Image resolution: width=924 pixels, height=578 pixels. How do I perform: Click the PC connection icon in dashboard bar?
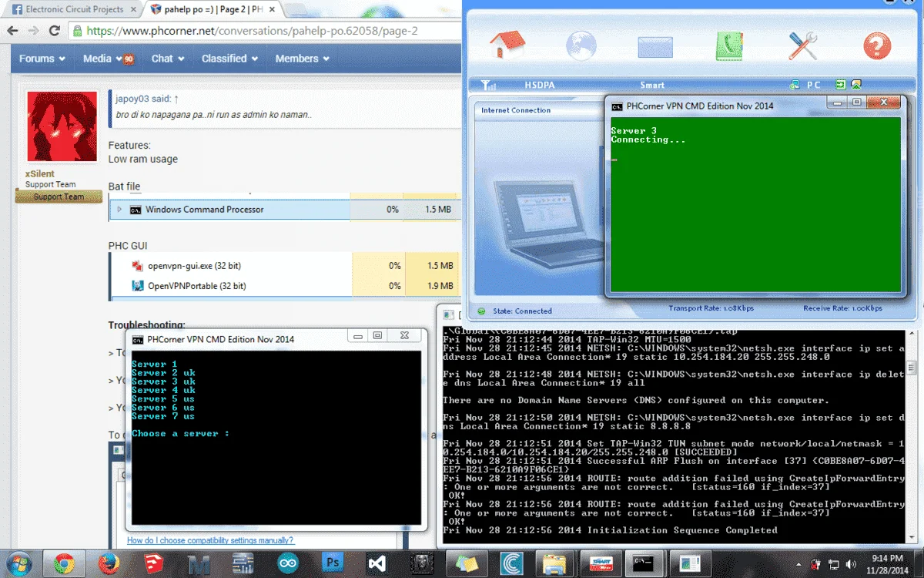point(795,85)
